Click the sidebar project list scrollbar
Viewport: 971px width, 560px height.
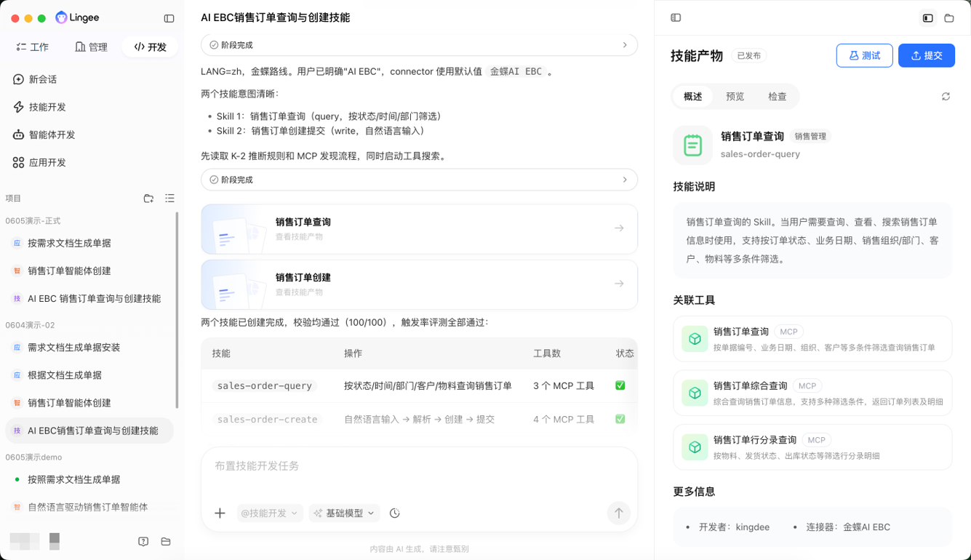pyautogui.click(x=177, y=309)
